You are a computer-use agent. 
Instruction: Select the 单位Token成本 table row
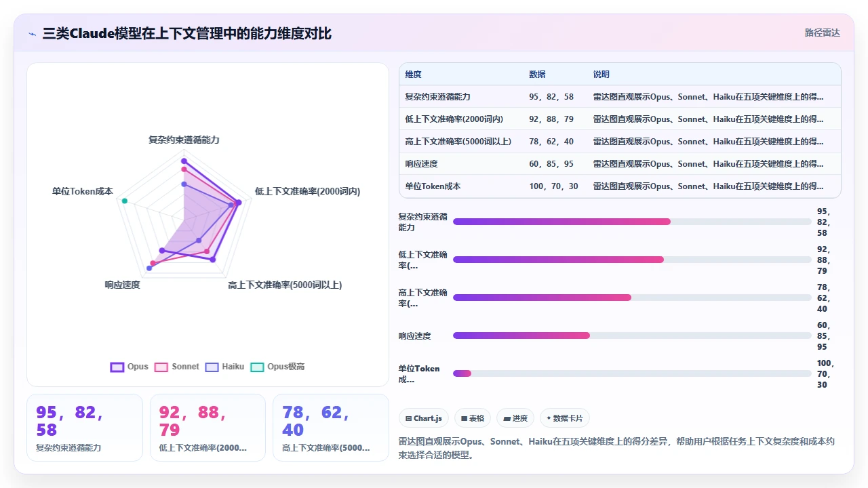[620, 186]
